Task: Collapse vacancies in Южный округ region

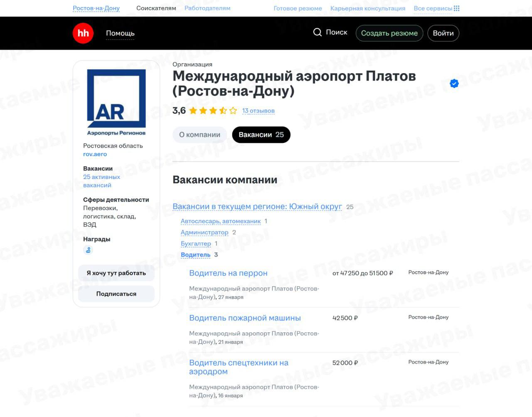Action: pos(257,206)
